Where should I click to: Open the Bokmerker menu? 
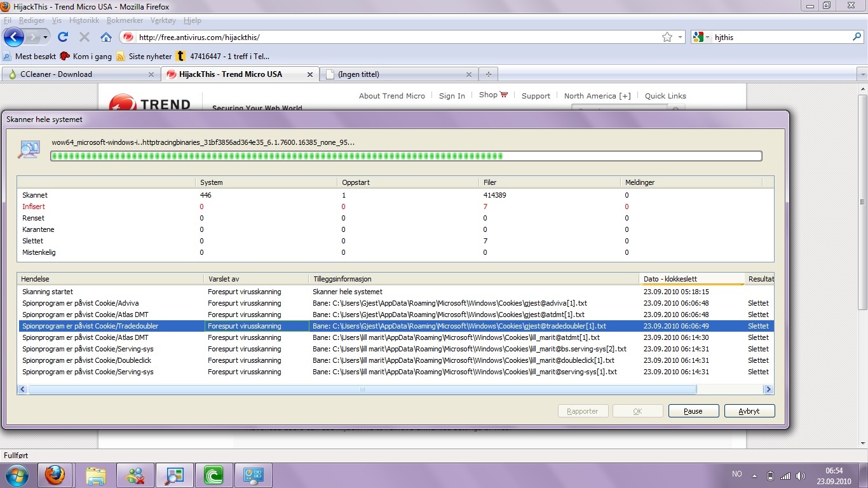click(125, 20)
